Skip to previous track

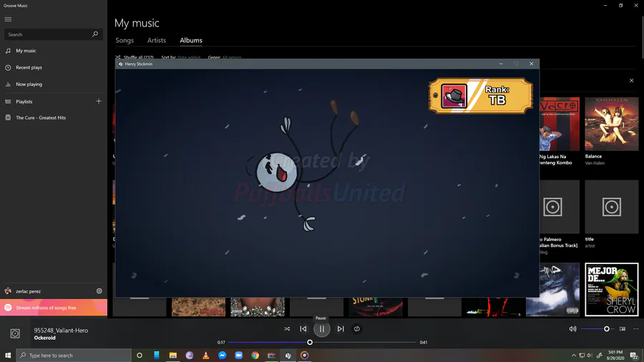(303, 329)
